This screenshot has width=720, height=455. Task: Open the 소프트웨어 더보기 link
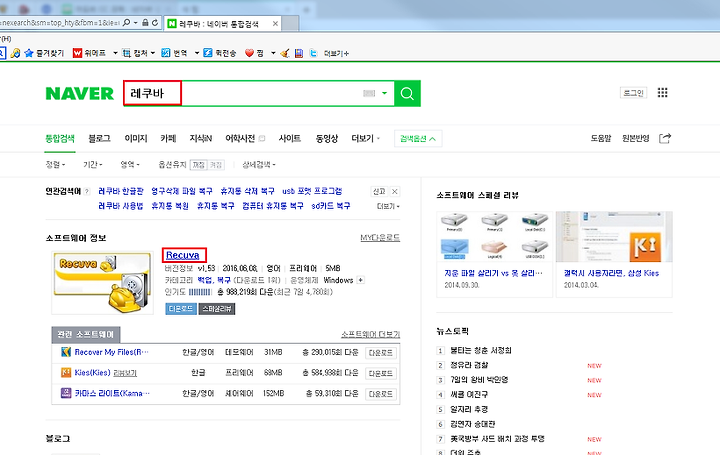point(370,334)
